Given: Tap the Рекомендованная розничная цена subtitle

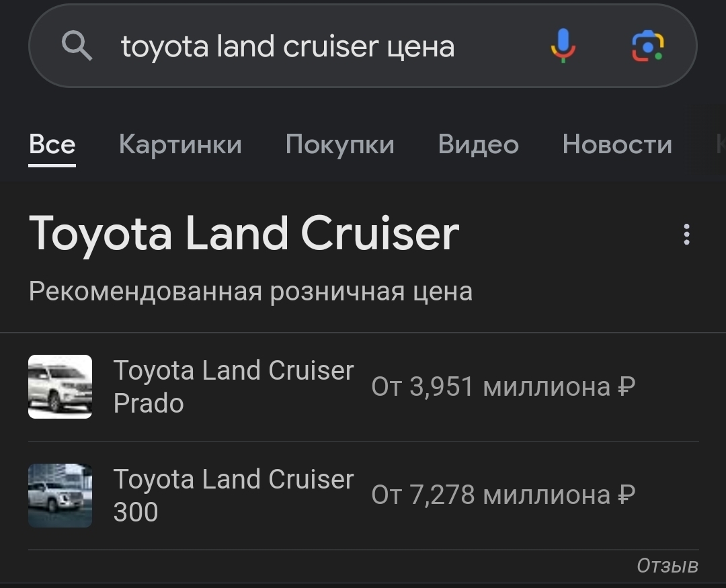Looking at the screenshot, I should pos(250,292).
